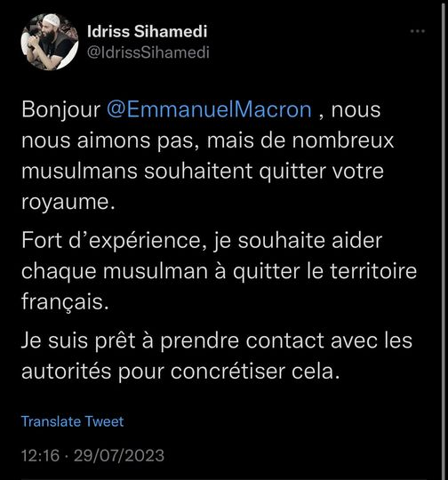Click the Translate Tweet link

(x=73, y=421)
